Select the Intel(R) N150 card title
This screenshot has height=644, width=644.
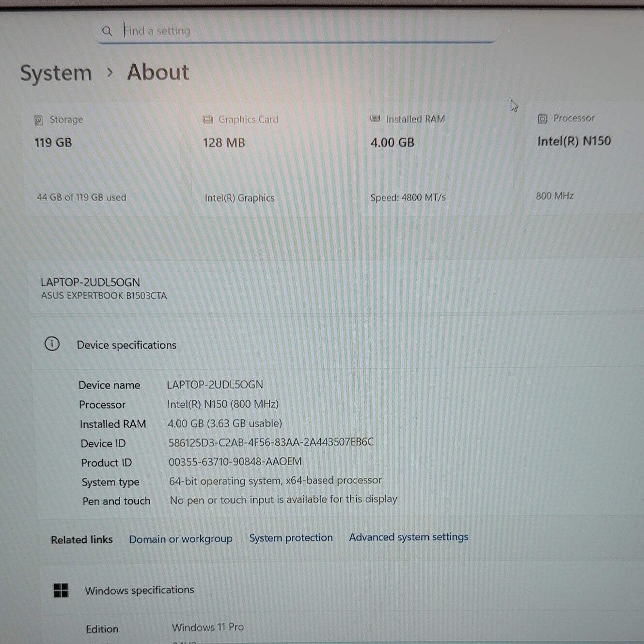574,141
